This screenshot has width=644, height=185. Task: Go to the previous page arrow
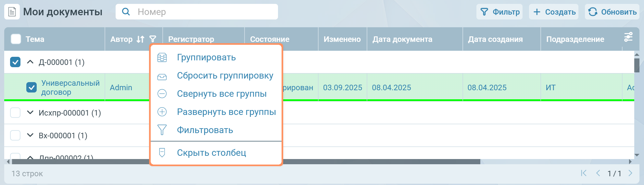598,173
